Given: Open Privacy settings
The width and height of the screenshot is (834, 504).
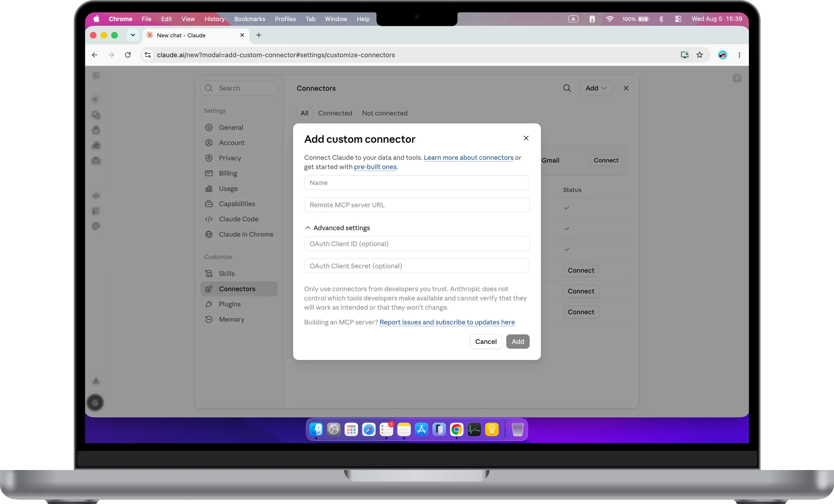Looking at the screenshot, I should [x=239, y=158].
